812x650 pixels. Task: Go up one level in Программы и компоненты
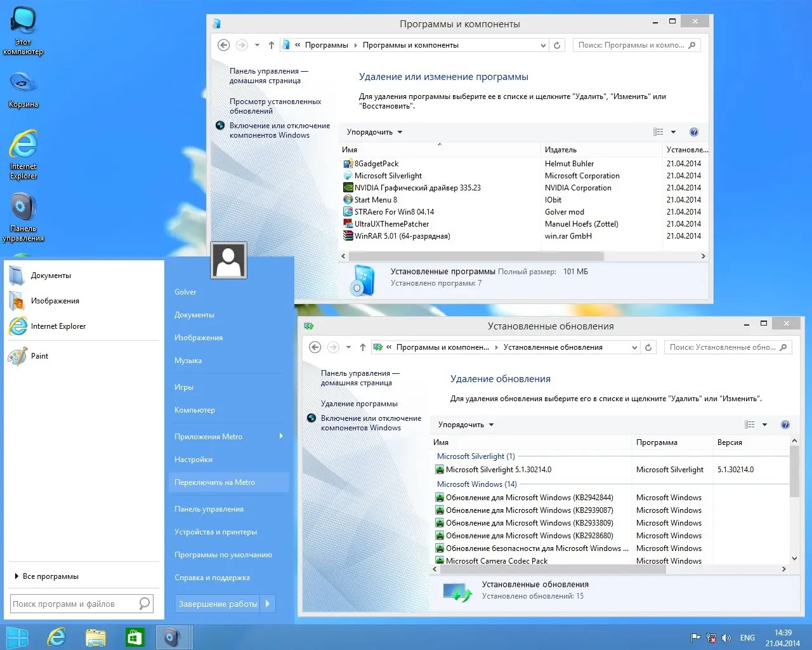tap(272, 45)
